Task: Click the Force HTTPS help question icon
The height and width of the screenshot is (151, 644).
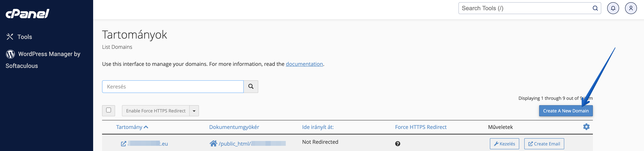Action: [398, 144]
